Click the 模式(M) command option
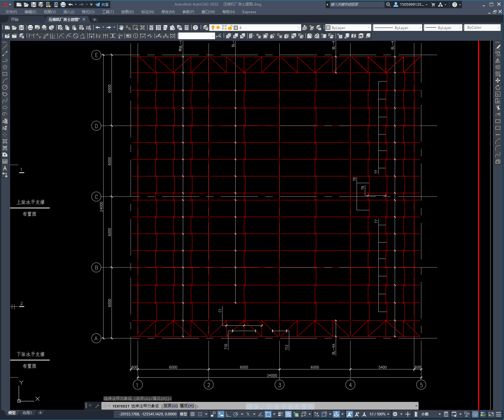This screenshot has width=504, height=420. pos(187,406)
